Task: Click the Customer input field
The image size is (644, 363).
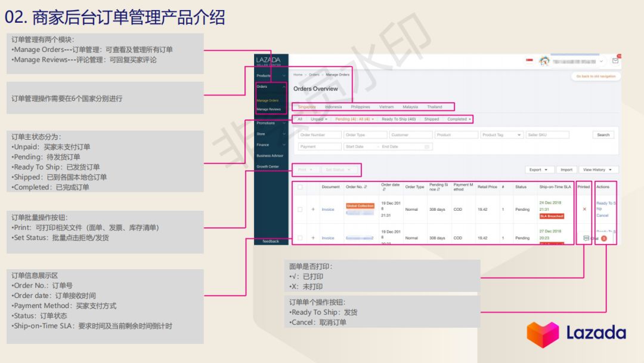Action: click(x=411, y=135)
